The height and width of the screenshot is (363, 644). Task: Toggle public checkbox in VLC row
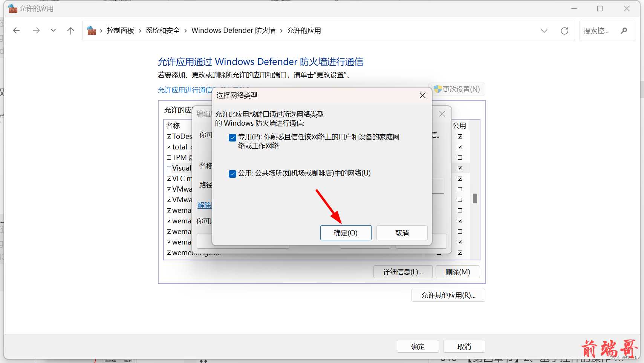coord(460,178)
